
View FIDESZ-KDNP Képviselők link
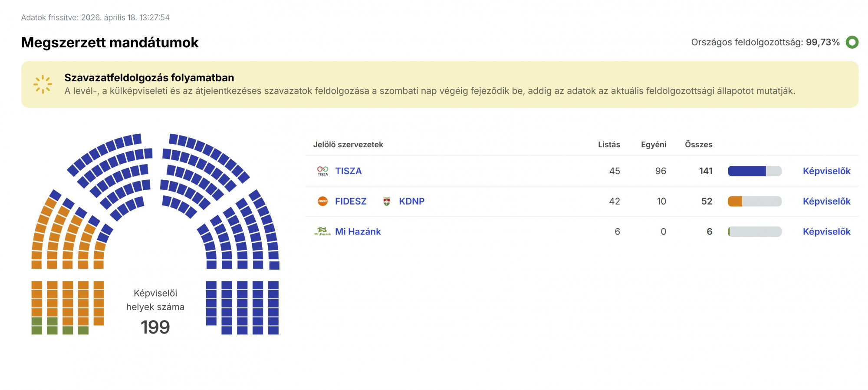pos(826,202)
